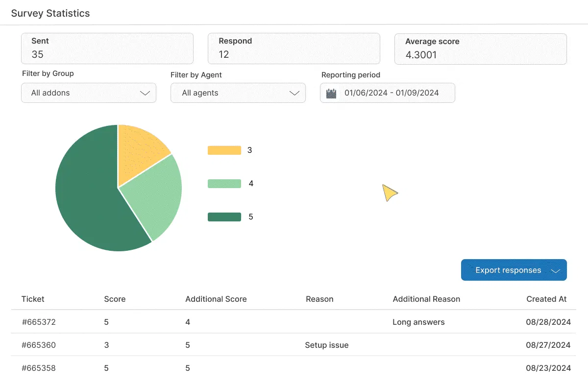The height and width of the screenshot is (386, 588).
Task: Click the legend label 5
Action: (x=251, y=217)
